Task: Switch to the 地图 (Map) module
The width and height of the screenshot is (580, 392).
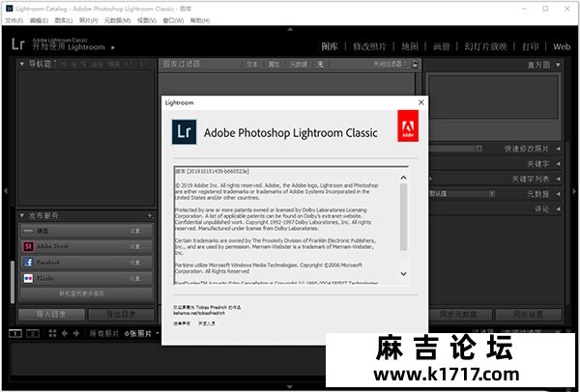Action: click(x=410, y=46)
